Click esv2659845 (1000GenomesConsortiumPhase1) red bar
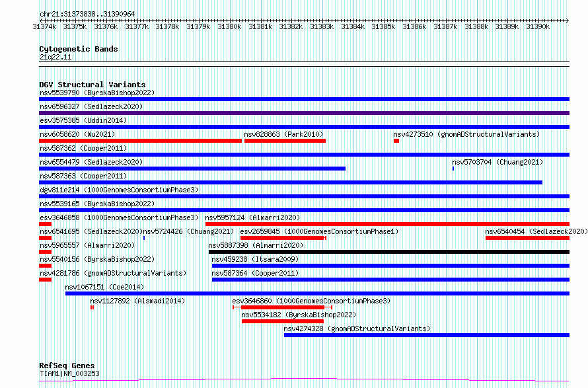 click(283, 238)
